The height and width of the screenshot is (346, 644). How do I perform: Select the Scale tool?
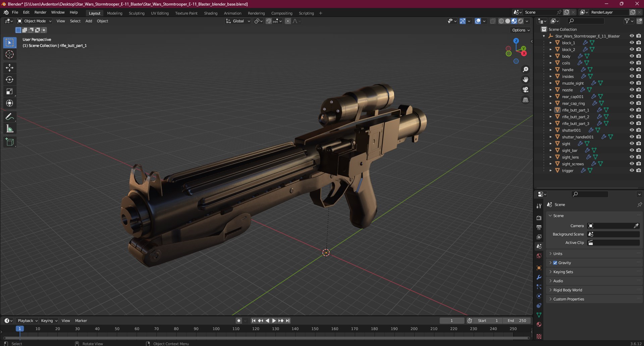click(10, 91)
